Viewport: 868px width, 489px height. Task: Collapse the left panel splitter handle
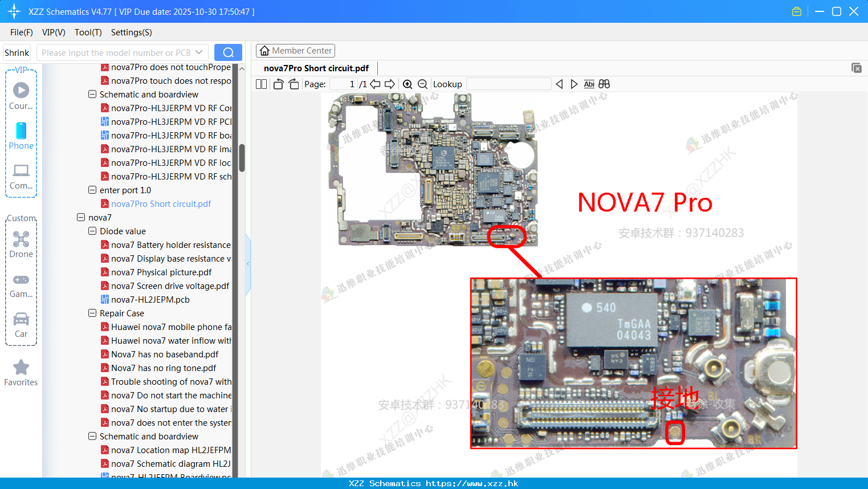pyautogui.click(x=248, y=263)
